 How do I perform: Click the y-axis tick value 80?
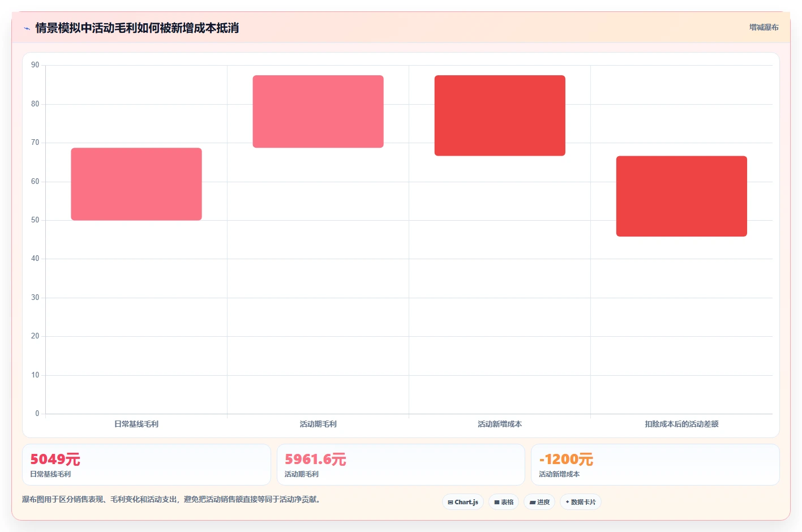(35, 104)
